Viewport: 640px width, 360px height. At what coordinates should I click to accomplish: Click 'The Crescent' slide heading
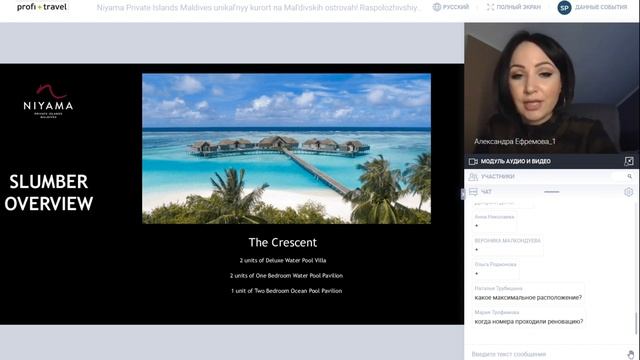283,242
